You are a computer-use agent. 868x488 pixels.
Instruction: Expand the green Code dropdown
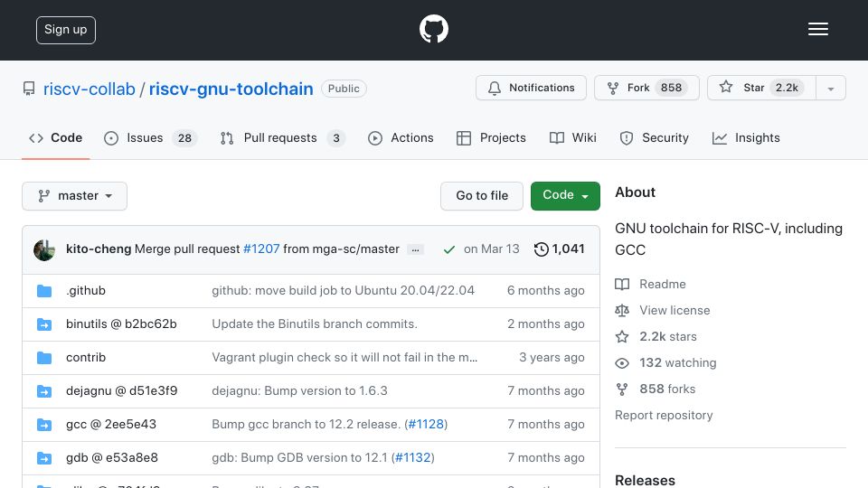click(x=565, y=196)
